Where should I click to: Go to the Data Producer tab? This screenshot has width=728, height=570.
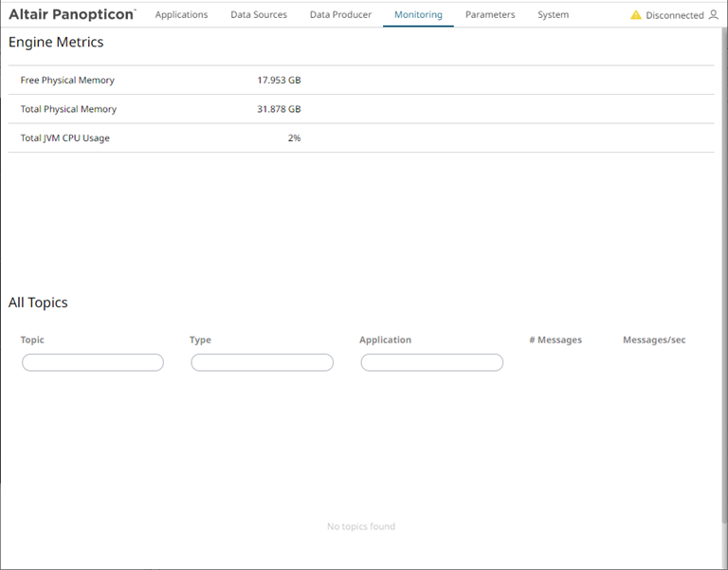coord(340,15)
